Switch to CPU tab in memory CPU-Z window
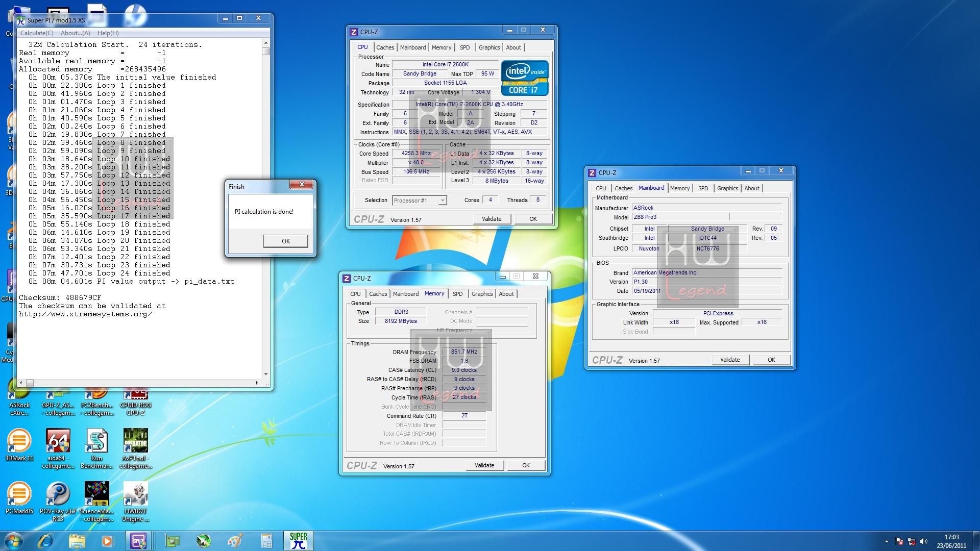Screen dimensions: 980x551 click(355, 294)
